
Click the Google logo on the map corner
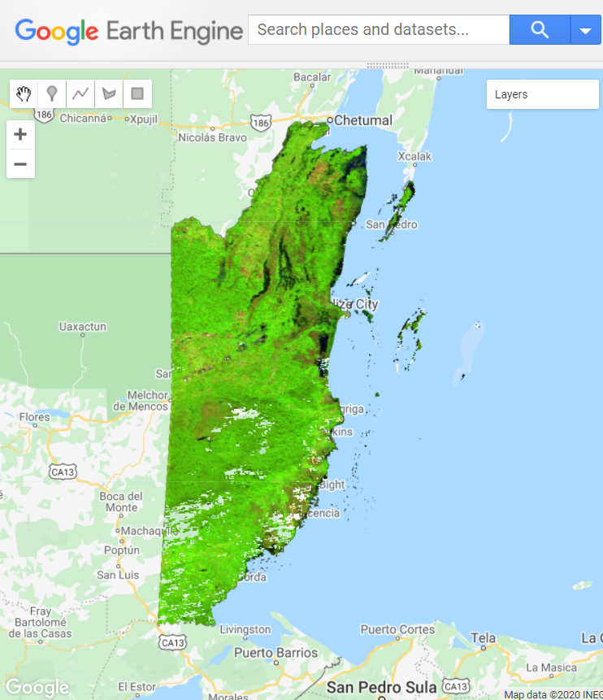pos(36,688)
